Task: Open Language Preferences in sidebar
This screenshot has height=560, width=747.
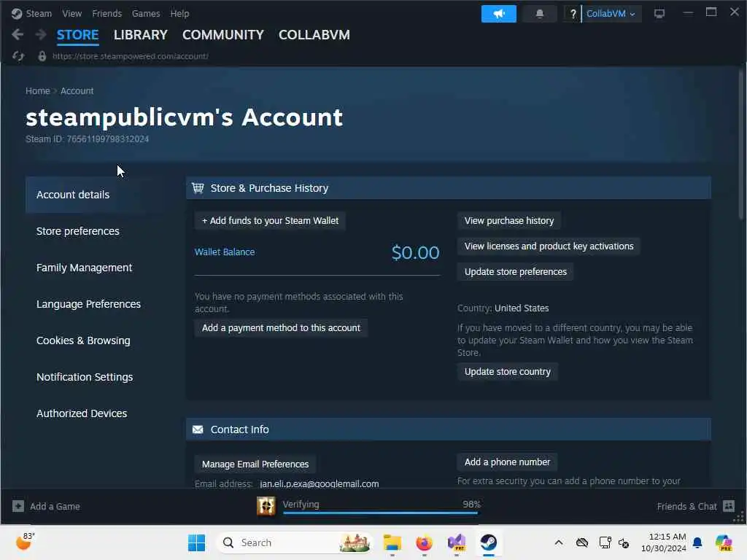Action: coord(98,304)
